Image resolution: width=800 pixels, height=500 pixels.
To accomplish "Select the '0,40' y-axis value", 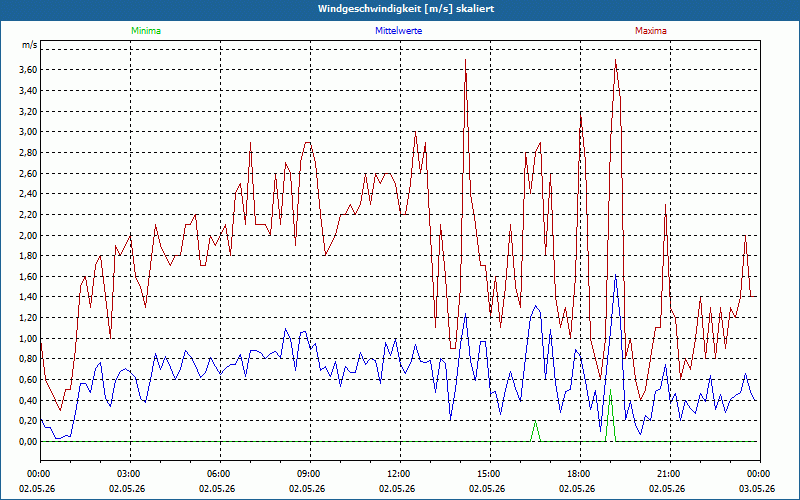I will pos(28,401).
